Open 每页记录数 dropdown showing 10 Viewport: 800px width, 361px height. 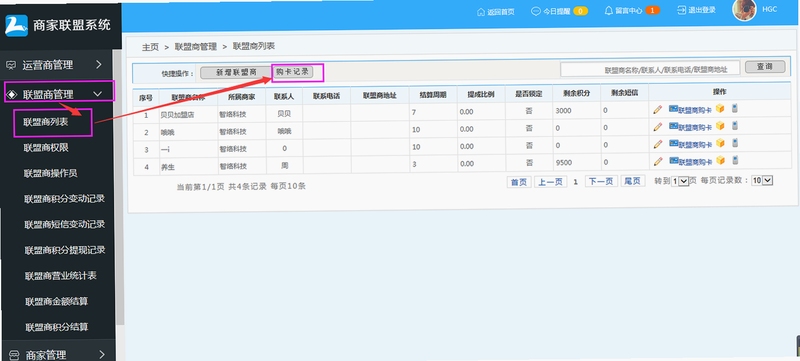pos(762,180)
